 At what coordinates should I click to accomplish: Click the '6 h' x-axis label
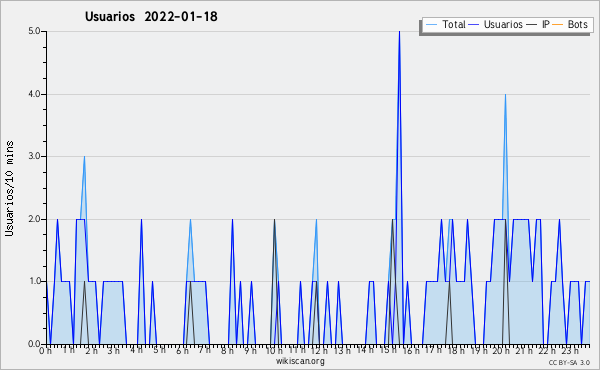[183, 351]
